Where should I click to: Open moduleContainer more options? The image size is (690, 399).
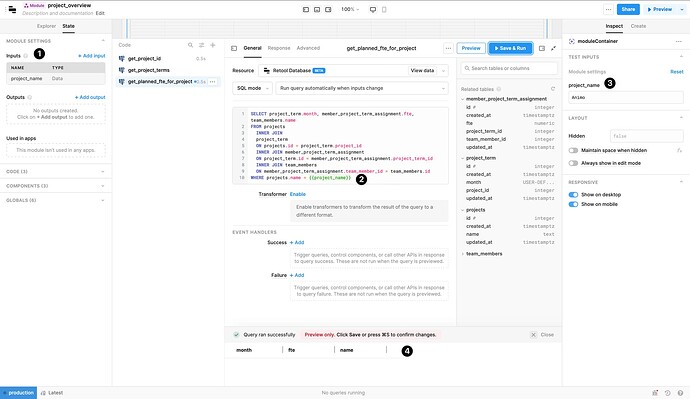[679, 41]
